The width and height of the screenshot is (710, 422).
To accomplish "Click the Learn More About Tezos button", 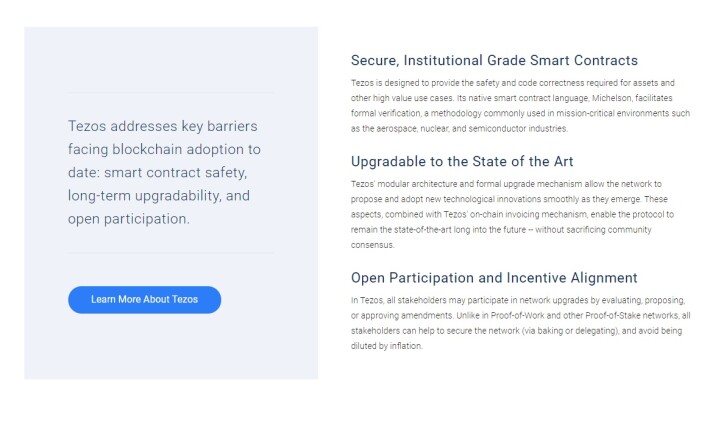I will click(x=144, y=300).
